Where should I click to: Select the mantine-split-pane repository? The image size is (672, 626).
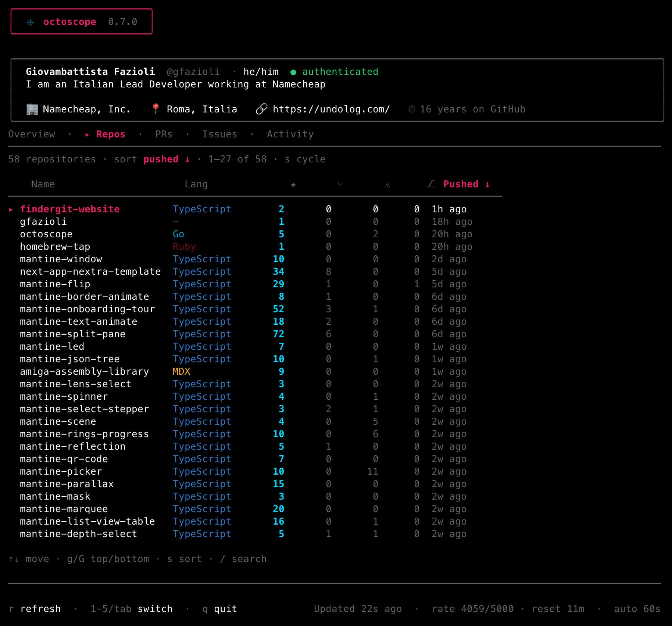(x=72, y=334)
